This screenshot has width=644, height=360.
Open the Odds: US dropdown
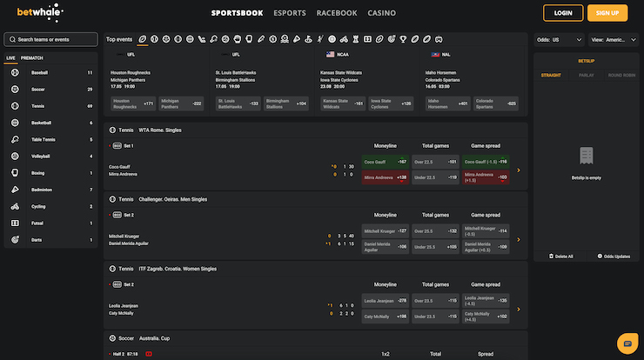pyautogui.click(x=559, y=40)
